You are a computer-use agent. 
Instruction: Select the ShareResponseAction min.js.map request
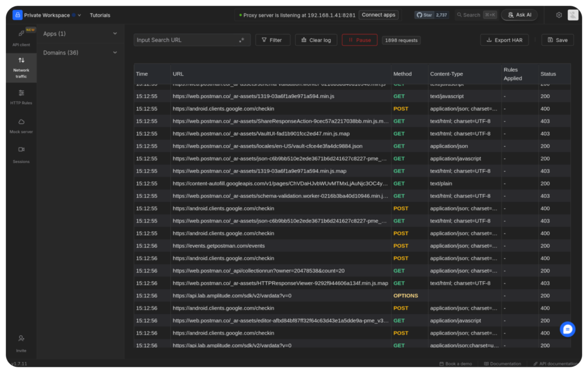[352, 122]
